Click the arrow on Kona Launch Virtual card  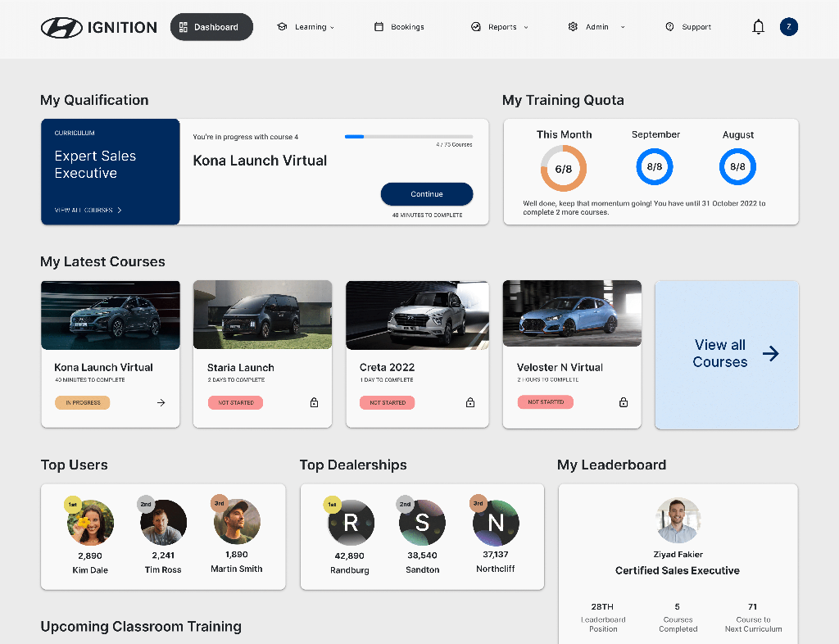161,403
